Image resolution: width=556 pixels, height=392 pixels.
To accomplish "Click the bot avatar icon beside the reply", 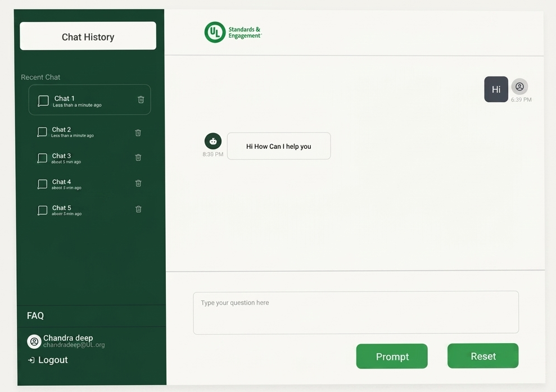I will 213,141.
